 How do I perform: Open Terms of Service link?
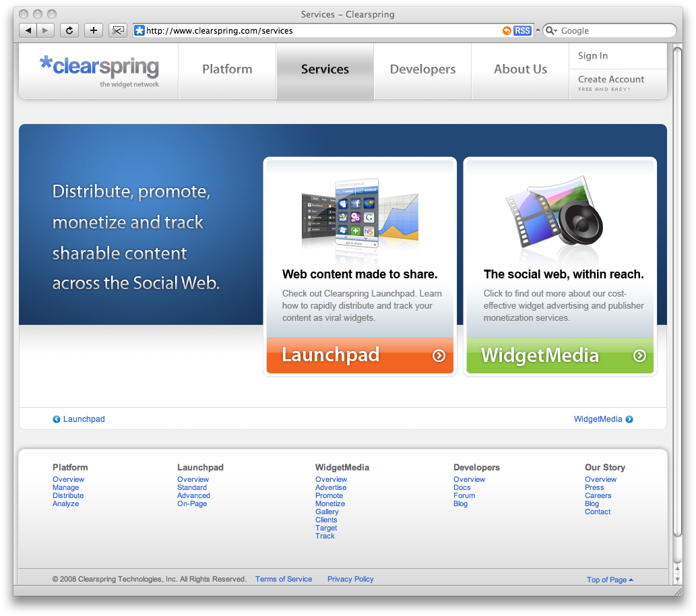coord(283,579)
